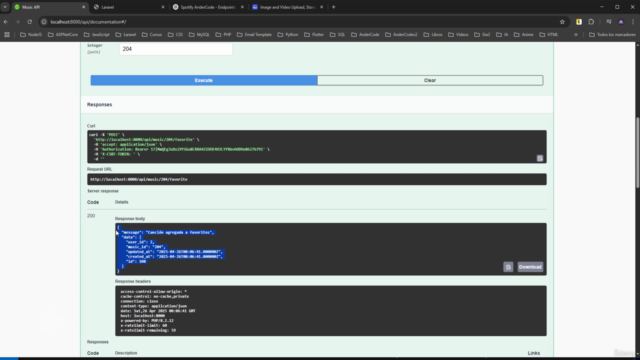Click the integer path input showing 204
Image resolution: width=640 pixels, height=360 pixels.
tap(176, 49)
